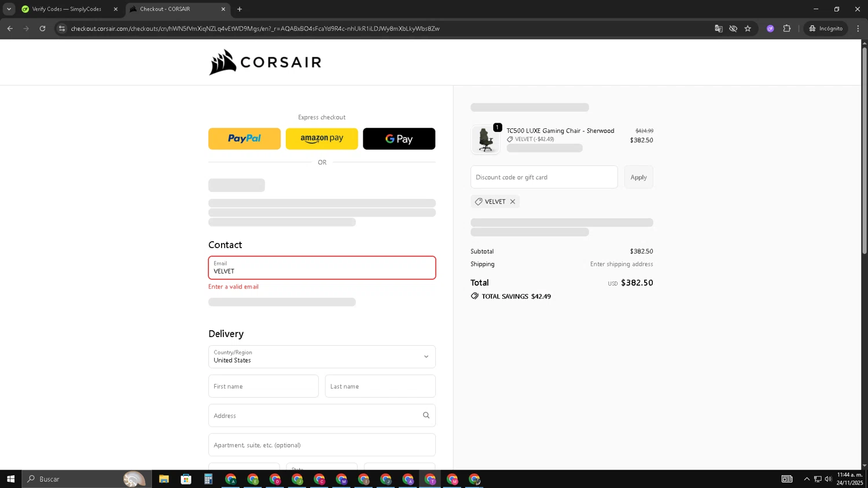Click the TC500 LUXE chair thumbnail
The image size is (868, 488).
coord(486,139)
